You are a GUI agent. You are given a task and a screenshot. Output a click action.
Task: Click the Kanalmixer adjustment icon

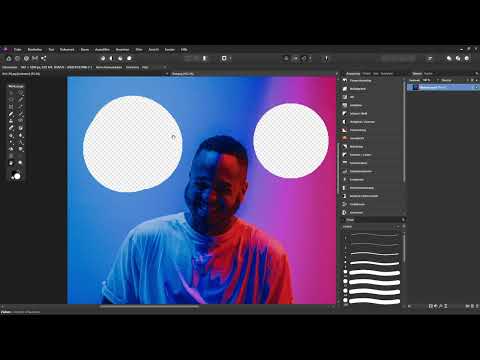click(345, 180)
